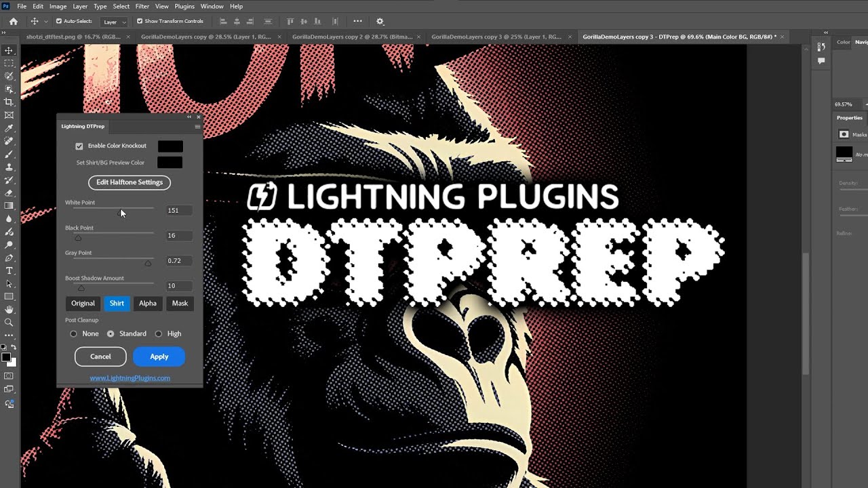Select the Frame tool

click(x=9, y=115)
